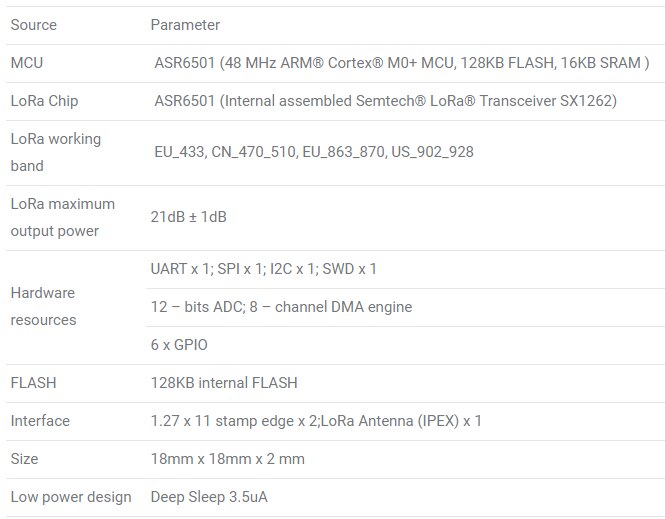
Task: Select the Hardware resources label
Action: (43, 307)
